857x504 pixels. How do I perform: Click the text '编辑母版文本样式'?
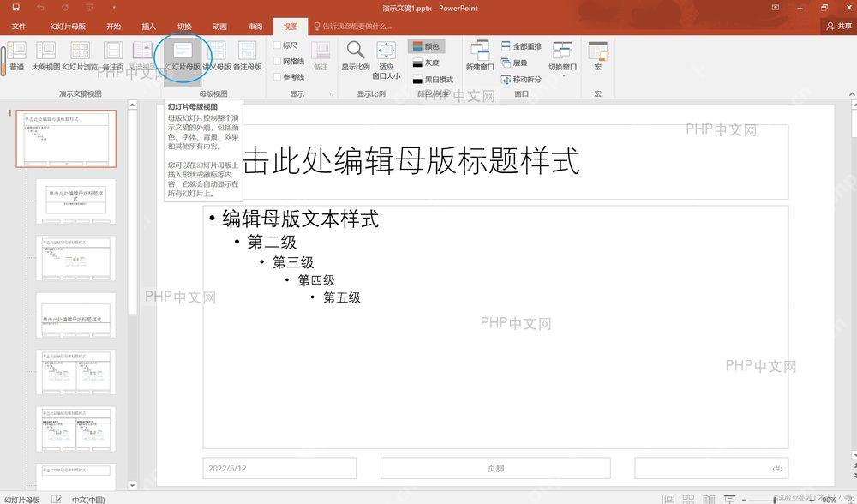(x=300, y=219)
